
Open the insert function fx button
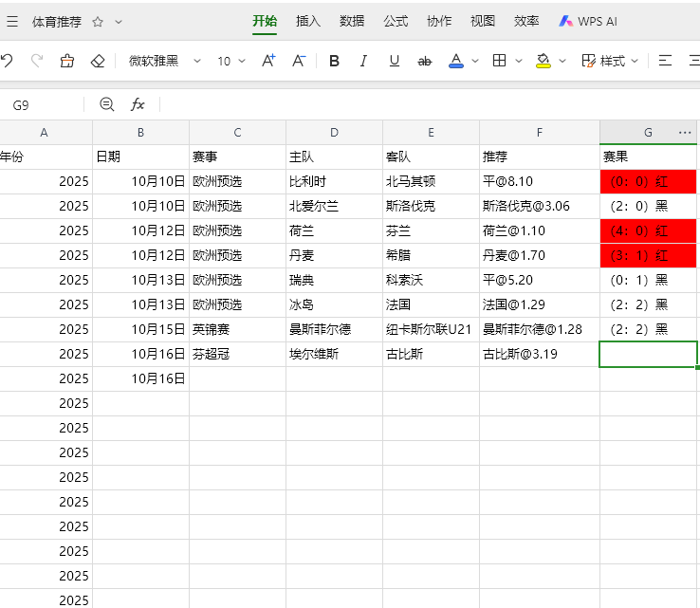[138, 105]
